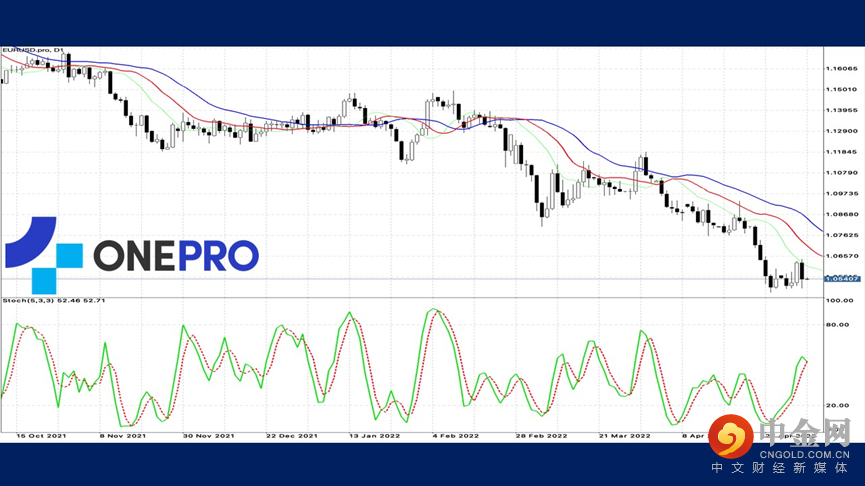865x486 pixels.
Task: Select the 1.16065 price axis label
Action: click(841, 68)
